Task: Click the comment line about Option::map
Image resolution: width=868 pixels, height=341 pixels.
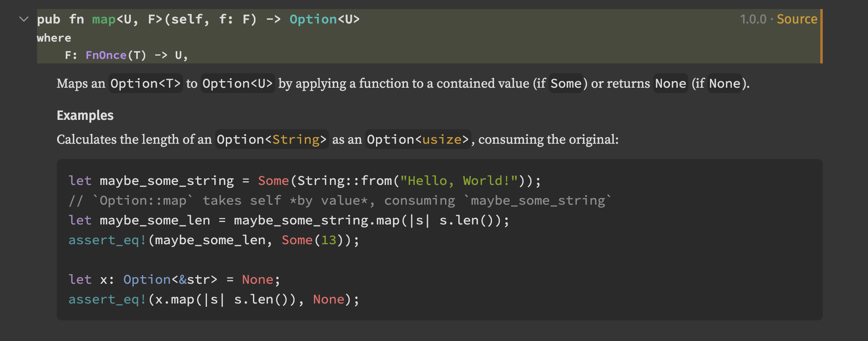Action: tap(340, 201)
